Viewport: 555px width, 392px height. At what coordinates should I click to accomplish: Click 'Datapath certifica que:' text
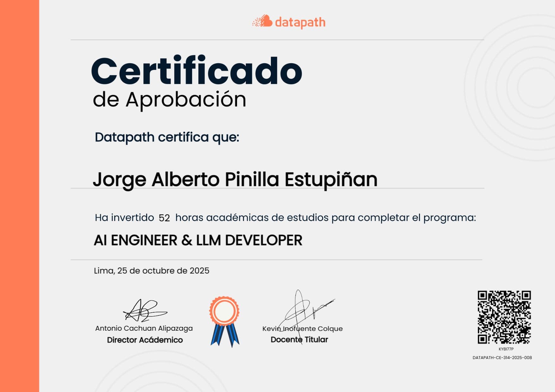click(167, 137)
